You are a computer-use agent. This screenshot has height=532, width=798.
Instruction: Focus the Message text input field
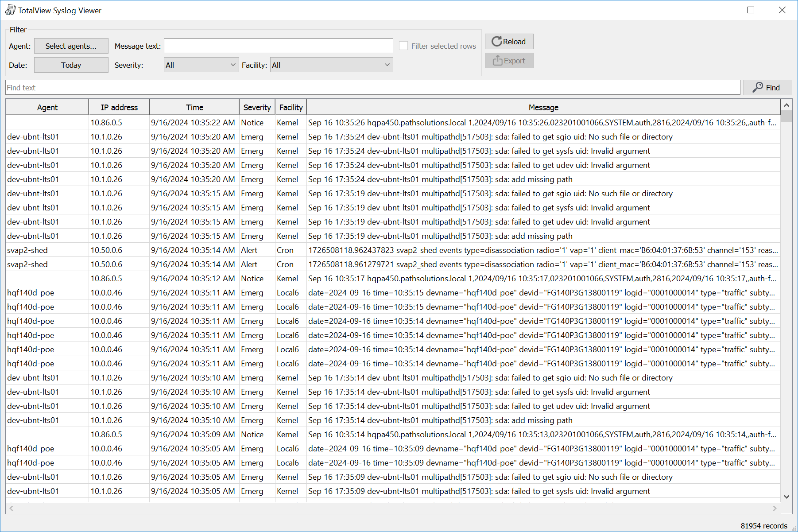coord(278,46)
